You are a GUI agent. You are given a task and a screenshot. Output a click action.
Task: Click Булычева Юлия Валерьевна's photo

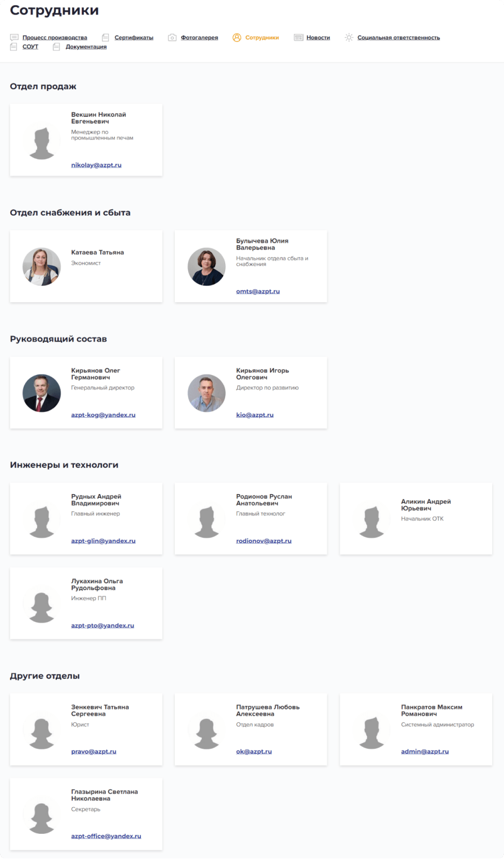click(206, 267)
